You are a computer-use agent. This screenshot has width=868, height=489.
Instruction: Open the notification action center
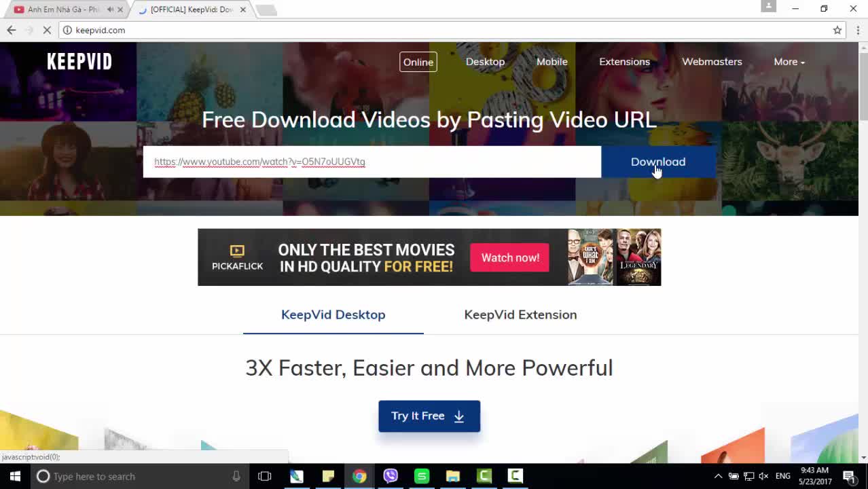pyautogui.click(x=849, y=476)
